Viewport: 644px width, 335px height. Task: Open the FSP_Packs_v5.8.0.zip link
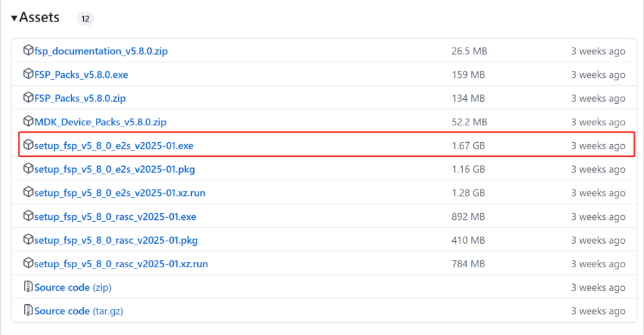[x=80, y=98]
